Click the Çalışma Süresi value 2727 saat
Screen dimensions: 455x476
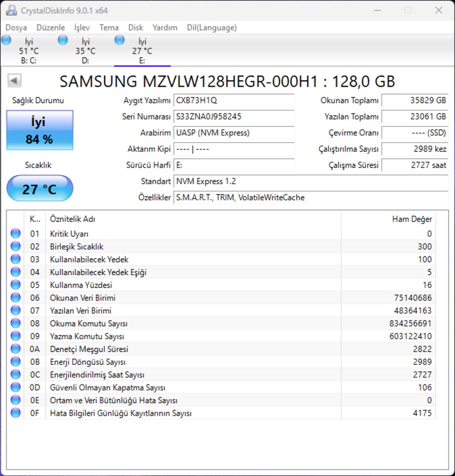(415, 165)
